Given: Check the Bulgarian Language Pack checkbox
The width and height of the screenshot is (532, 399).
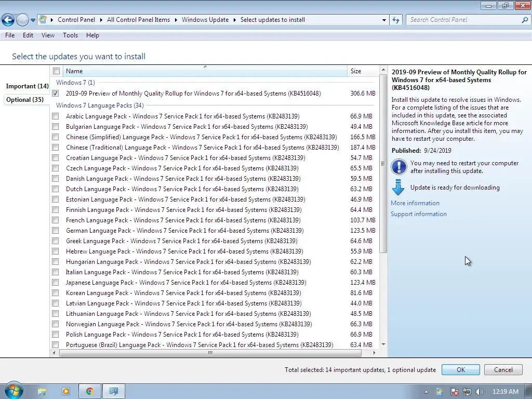Looking at the screenshot, I should point(55,127).
